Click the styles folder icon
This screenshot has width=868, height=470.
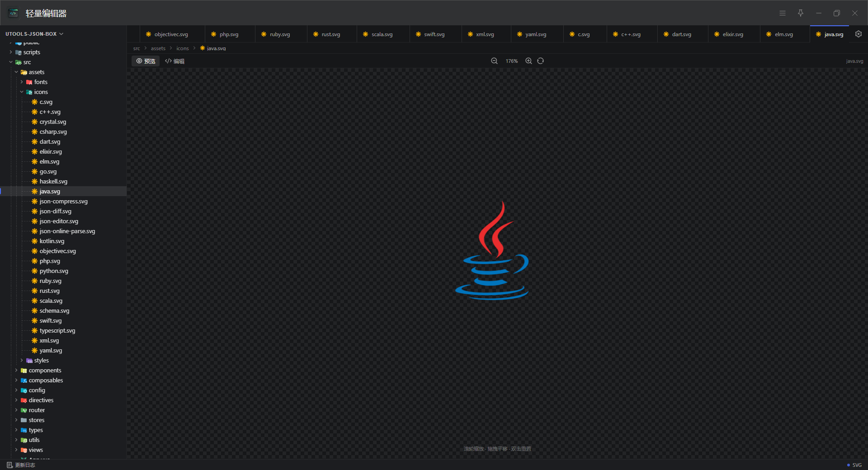pyautogui.click(x=29, y=361)
